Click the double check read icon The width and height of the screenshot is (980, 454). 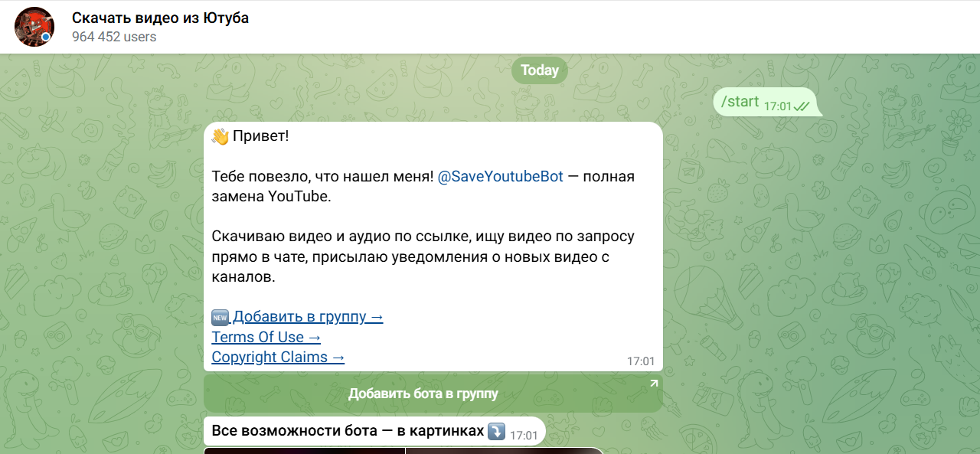pyautogui.click(x=802, y=106)
